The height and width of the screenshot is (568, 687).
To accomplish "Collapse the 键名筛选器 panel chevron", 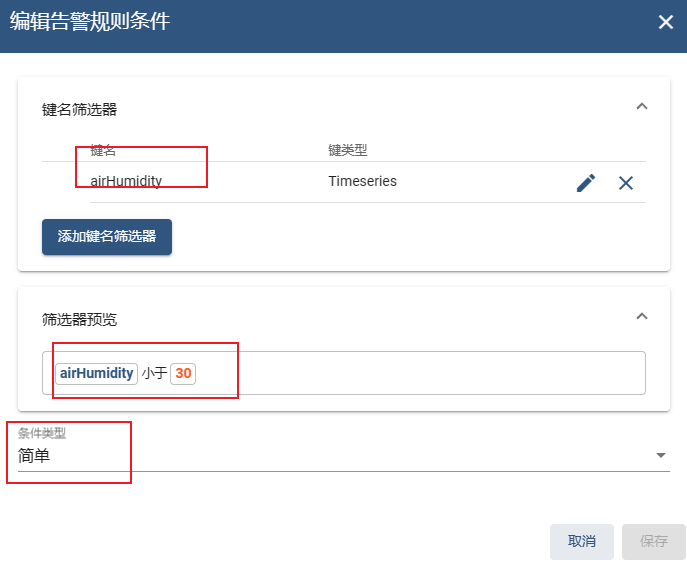I will coord(641,106).
